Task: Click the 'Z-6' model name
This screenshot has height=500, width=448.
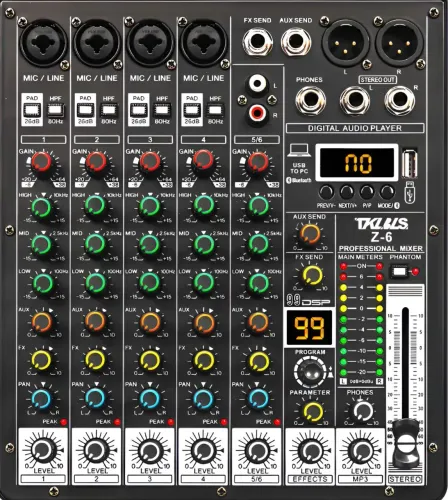Action: (x=381, y=237)
